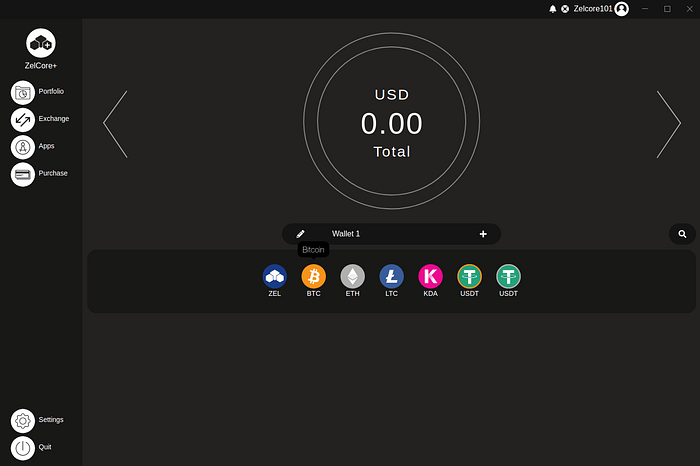Open Settings gear icon
Image resolution: width=700 pixels, height=466 pixels.
tap(23, 420)
